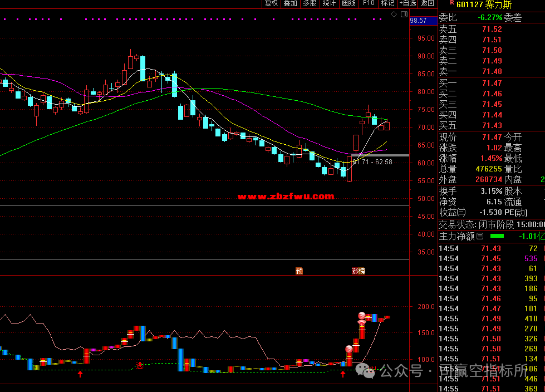Click the lower red ball signal icon
The height and width of the screenshot is (392, 545).
tap(349, 349)
